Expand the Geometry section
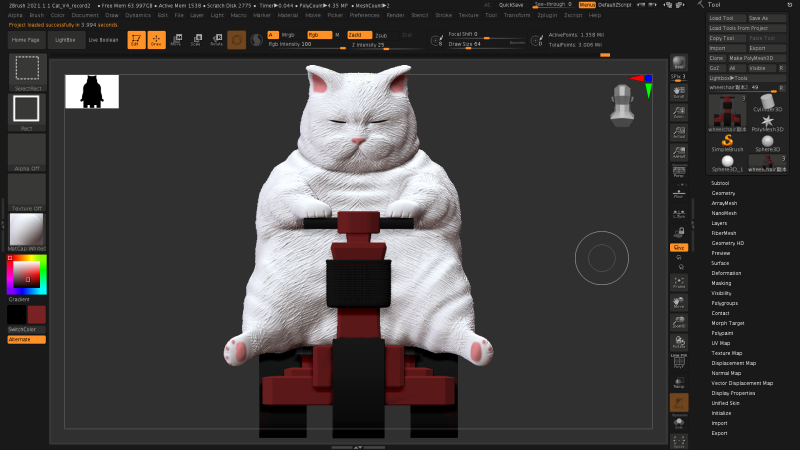 723,193
